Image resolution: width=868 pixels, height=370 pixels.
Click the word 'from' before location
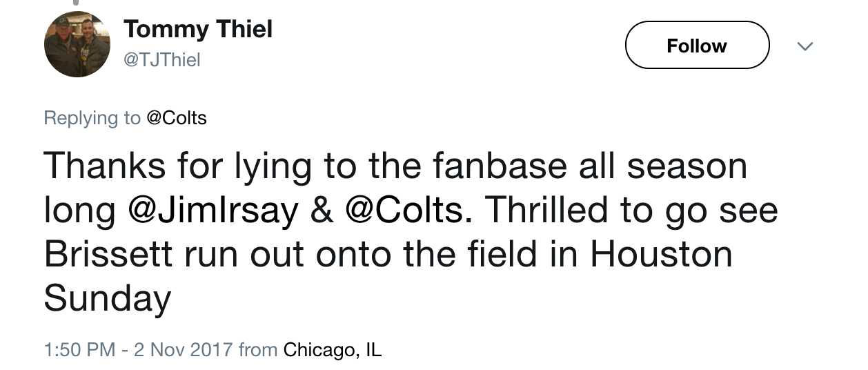point(259,350)
